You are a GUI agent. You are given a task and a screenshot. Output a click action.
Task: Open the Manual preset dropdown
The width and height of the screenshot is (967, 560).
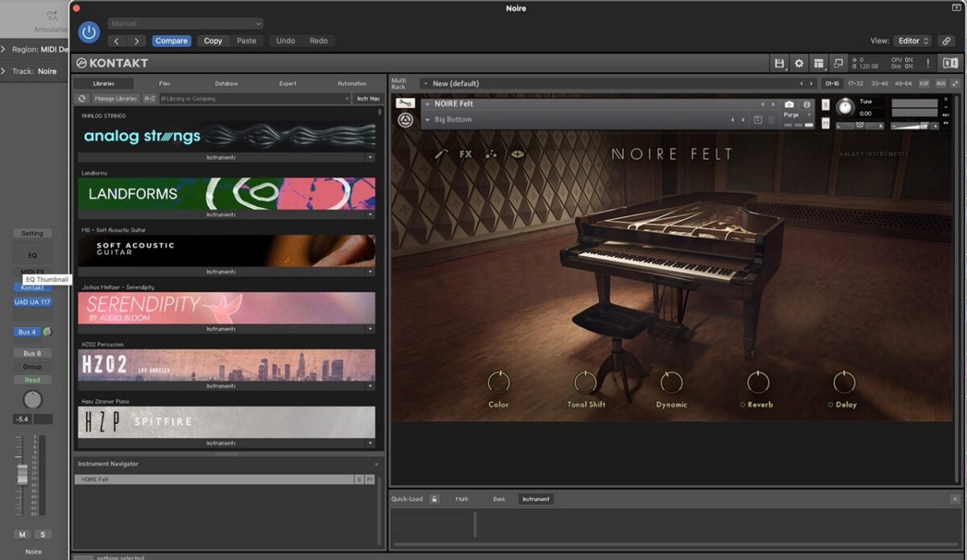[x=185, y=23]
